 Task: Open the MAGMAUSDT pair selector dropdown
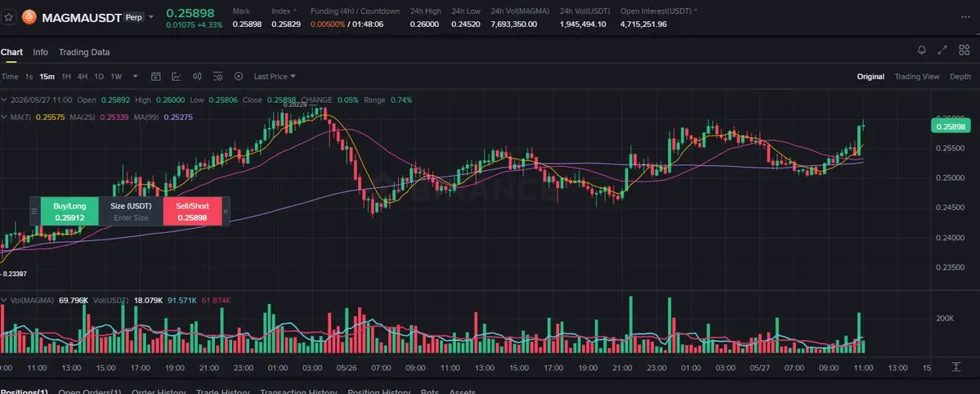click(150, 17)
